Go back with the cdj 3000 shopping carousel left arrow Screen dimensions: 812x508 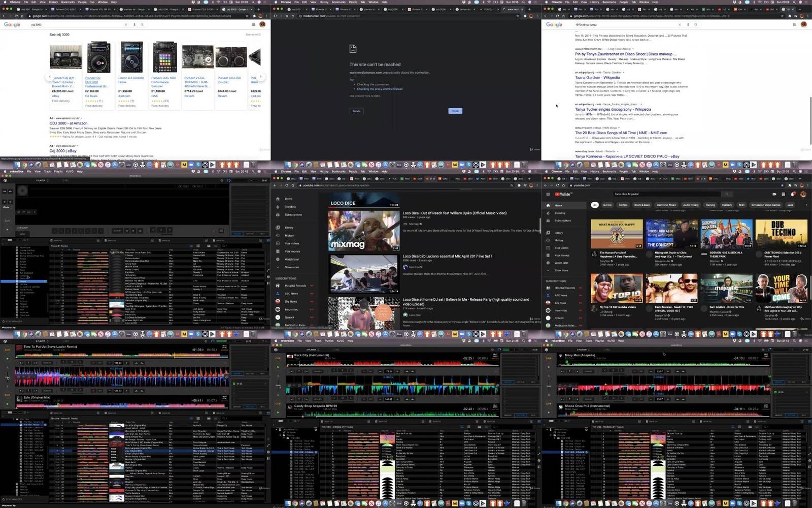click(49, 76)
